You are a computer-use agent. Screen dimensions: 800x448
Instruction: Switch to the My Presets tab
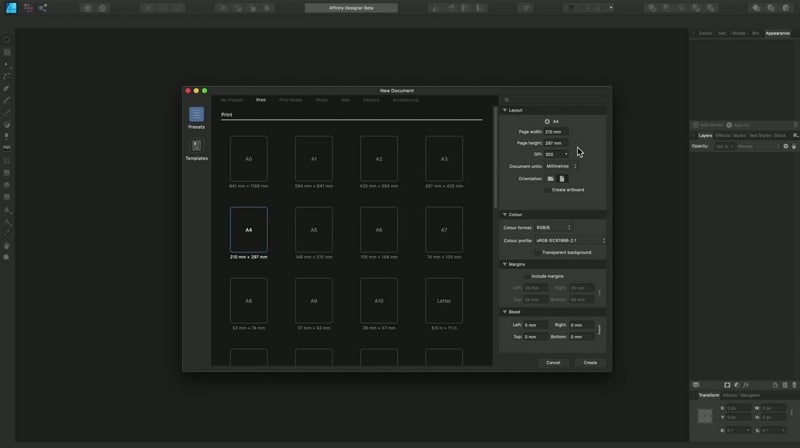pos(232,100)
